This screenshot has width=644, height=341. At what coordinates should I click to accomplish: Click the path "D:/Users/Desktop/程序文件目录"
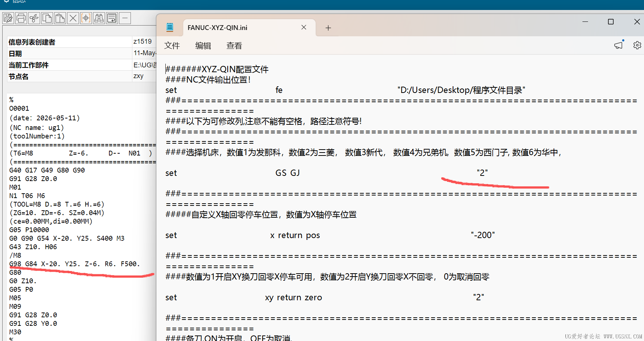point(461,90)
